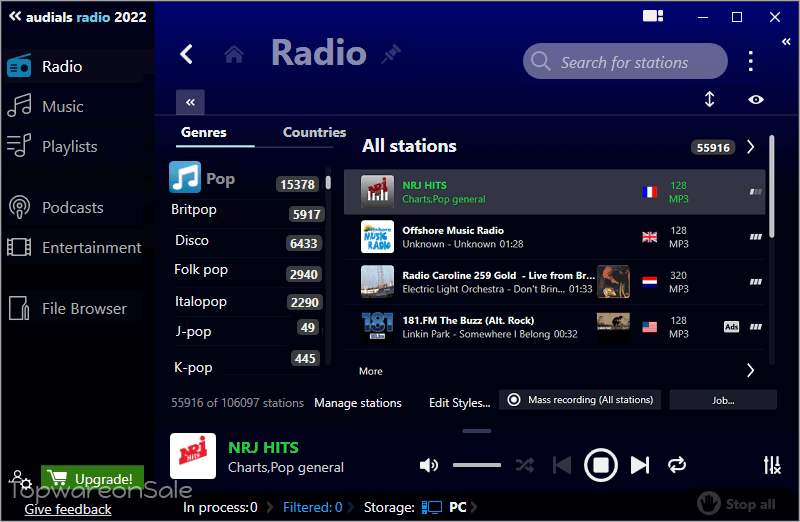This screenshot has height=522, width=800.
Task: Switch to the Countries tab
Action: tap(314, 132)
